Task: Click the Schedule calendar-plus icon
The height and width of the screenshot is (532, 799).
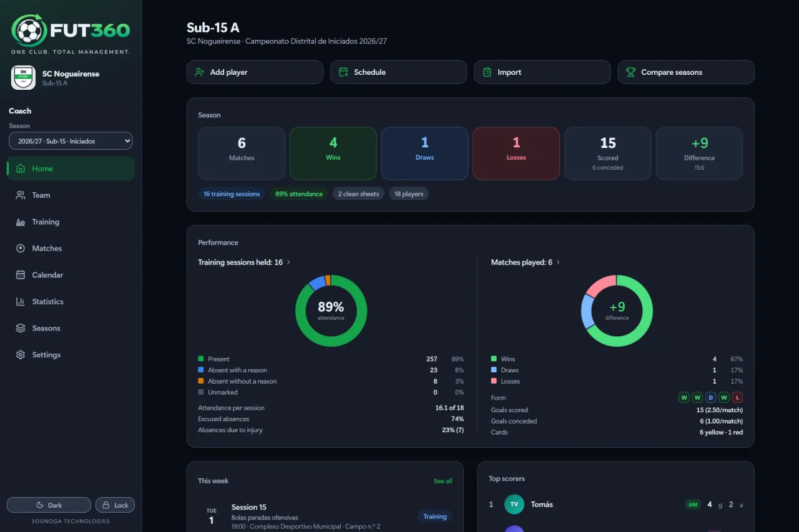Action: [x=343, y=72]
